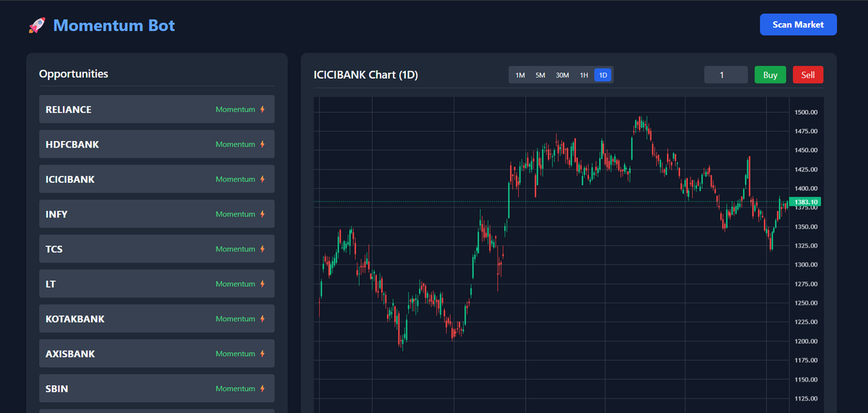868x413 pixels.
Task: Click the Momentum label on HDFCBANK row
Action: click(235, 144)
